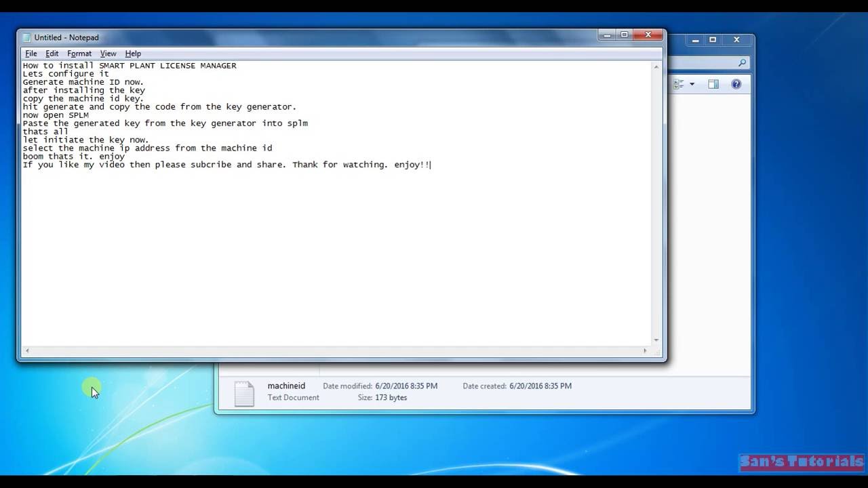Open the Help menu in Notepad
868x488 pixels.
pyautogui.click(x=133, y=54)
